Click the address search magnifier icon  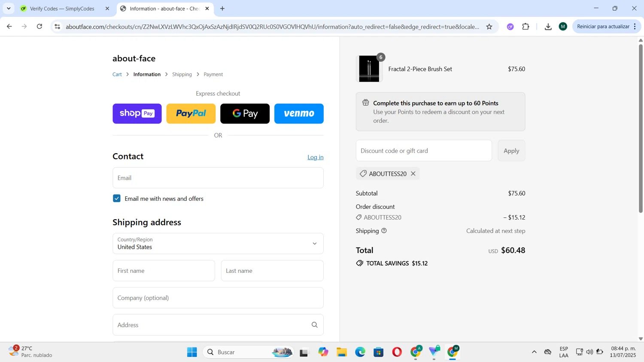click(x=314, y=325)
